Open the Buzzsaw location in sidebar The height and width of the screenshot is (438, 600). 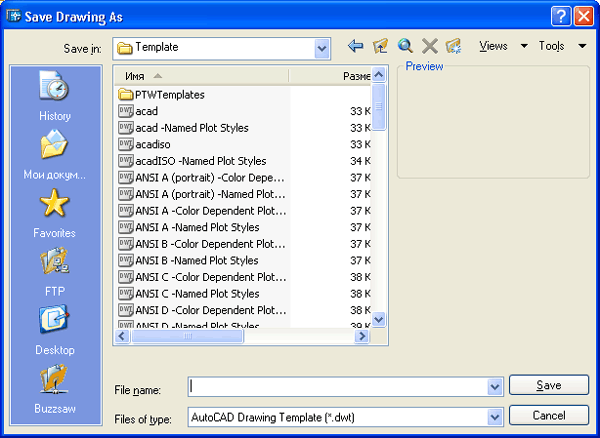coord(54,390)
